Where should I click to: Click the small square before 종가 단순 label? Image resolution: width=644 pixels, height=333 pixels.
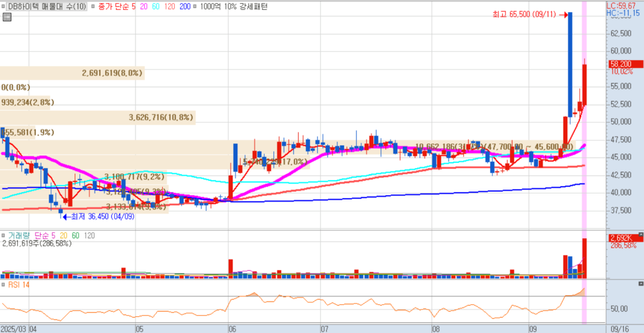click(93, 7)
